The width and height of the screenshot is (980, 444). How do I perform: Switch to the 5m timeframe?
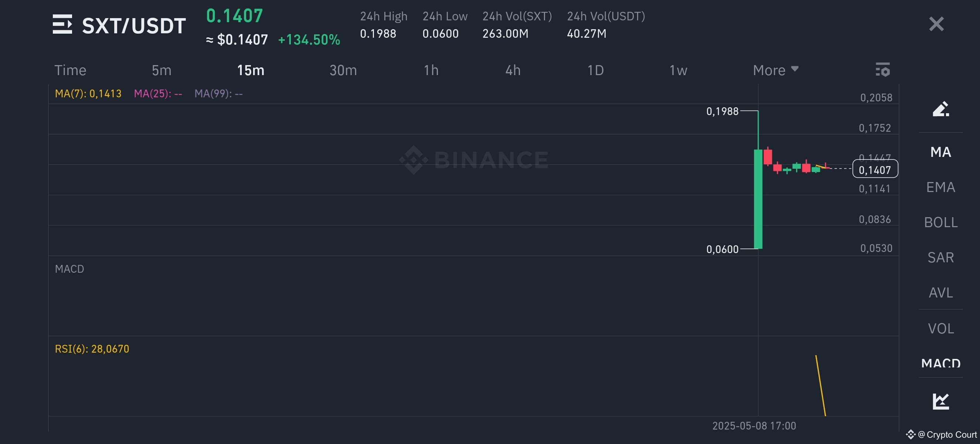point(161,70)
